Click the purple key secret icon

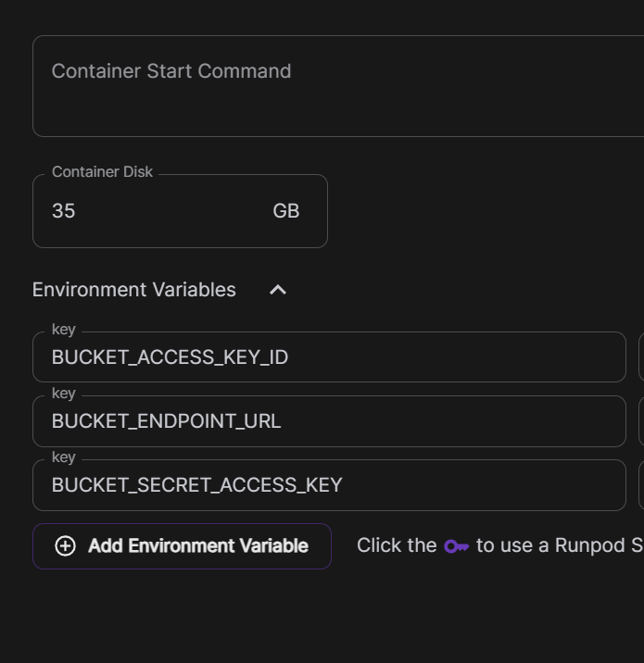pyautogui.click(x=456, y=546)
